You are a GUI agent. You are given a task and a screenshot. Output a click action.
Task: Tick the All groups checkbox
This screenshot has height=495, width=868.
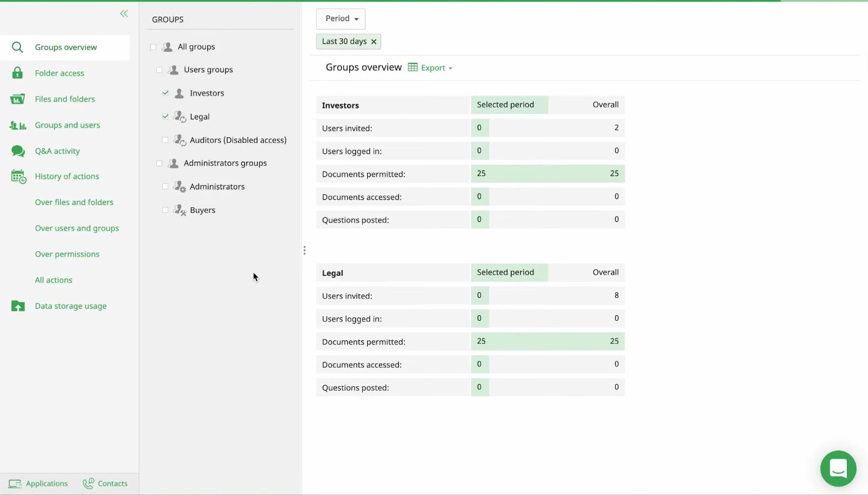click(x=153, y=47)
